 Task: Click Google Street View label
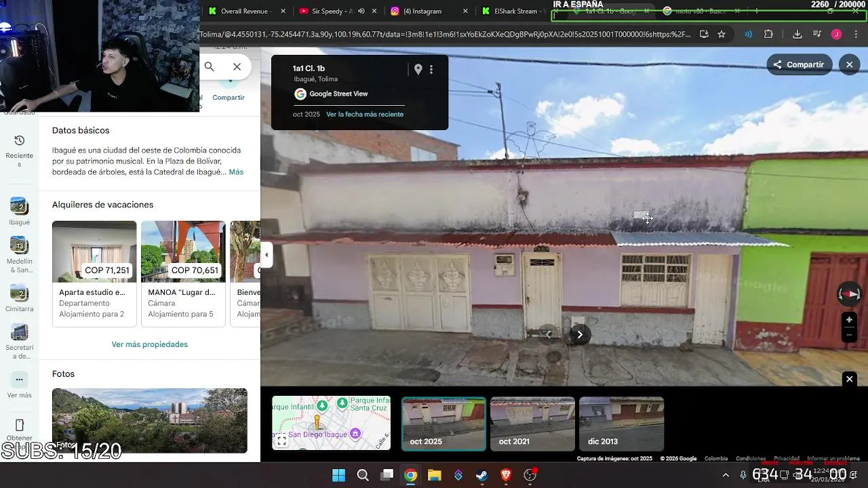[338, 94]
